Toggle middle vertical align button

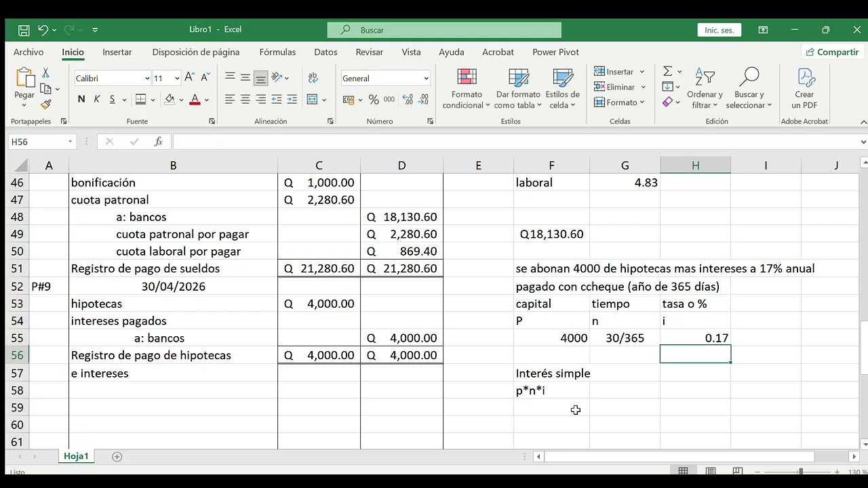[245, 78]
